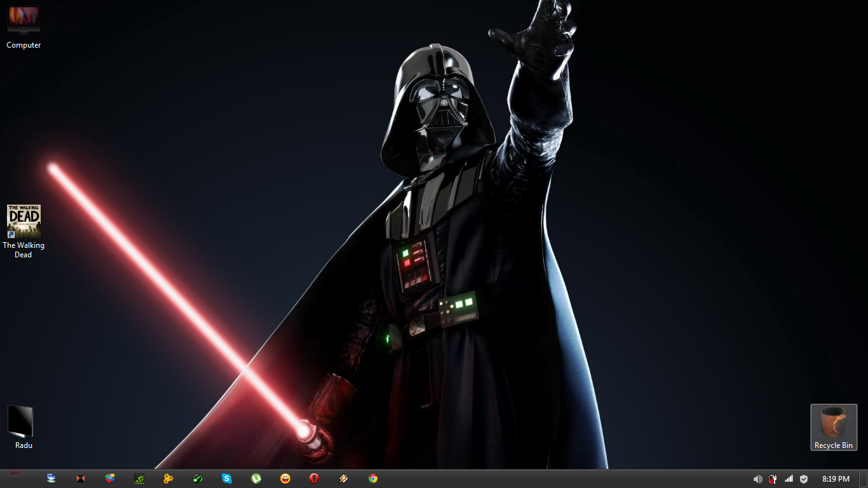Image resolution: width=868 pixels, height=488 pixels.
Task: Launch the orange-knot taskbar app
Action: (x=168, y=478)
